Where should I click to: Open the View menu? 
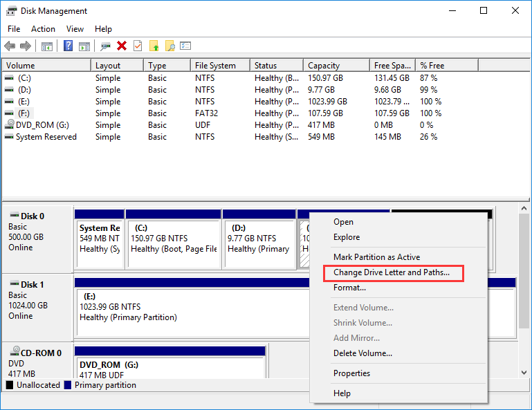point(75,29)
